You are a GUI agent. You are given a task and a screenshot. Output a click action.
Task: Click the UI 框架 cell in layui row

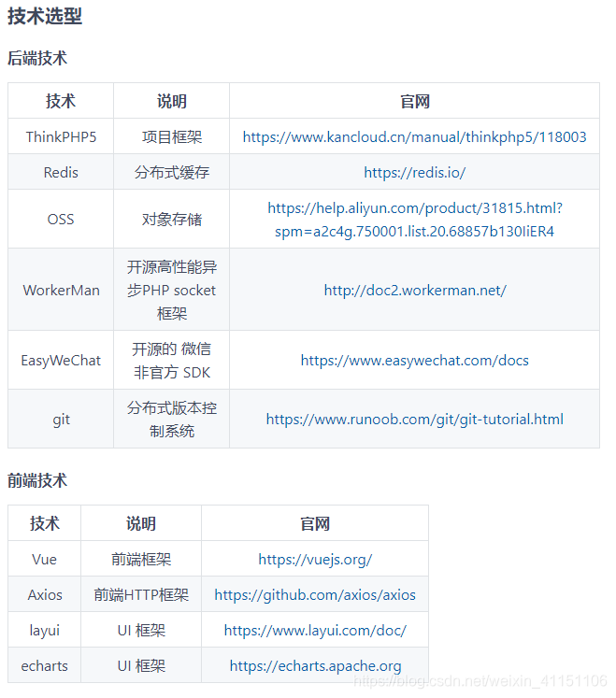141,631
